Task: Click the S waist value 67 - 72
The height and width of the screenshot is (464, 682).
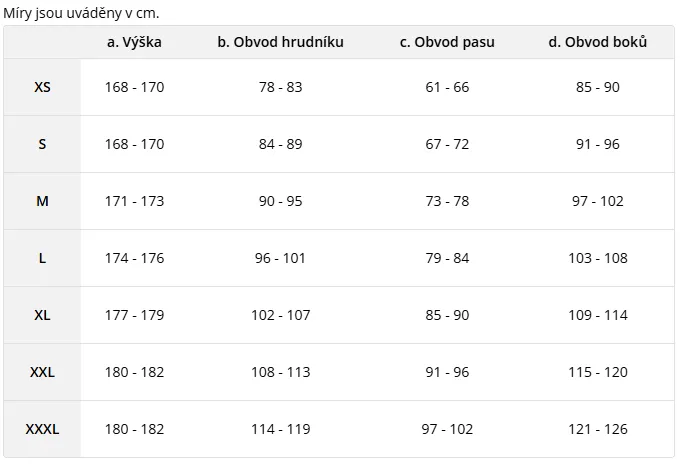Action: pos(447,144)
